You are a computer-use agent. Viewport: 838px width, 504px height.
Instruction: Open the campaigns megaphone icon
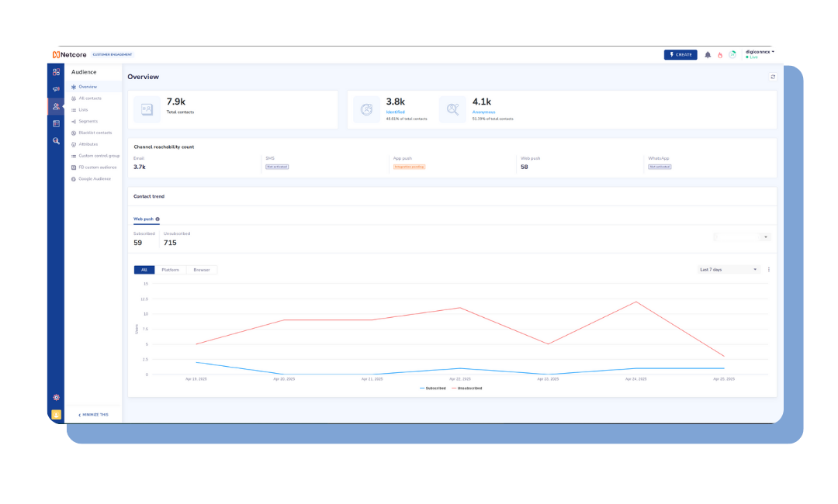pyautogui.click(x=56, y=89)
